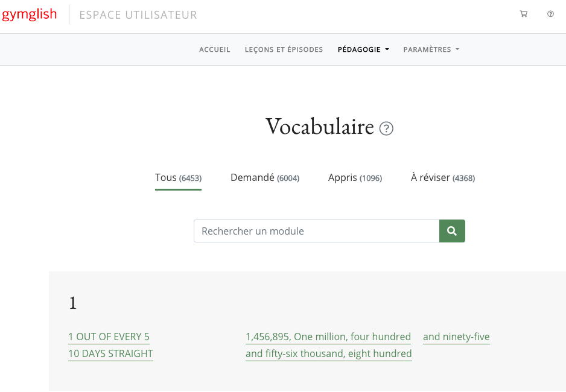
Task: Click the Espace Utilisateur header text
Action: click(138, 15)
